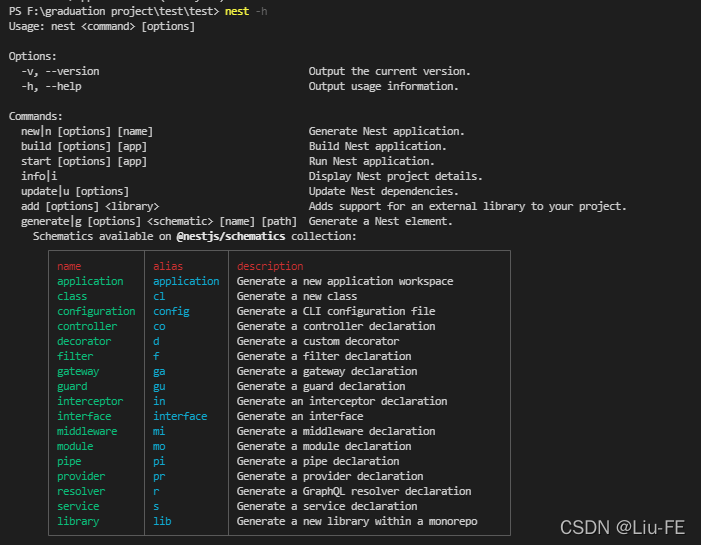Click 'Build Nest application.' description
Viewport: 701px width, 545px height.
(x=377, y=146)
